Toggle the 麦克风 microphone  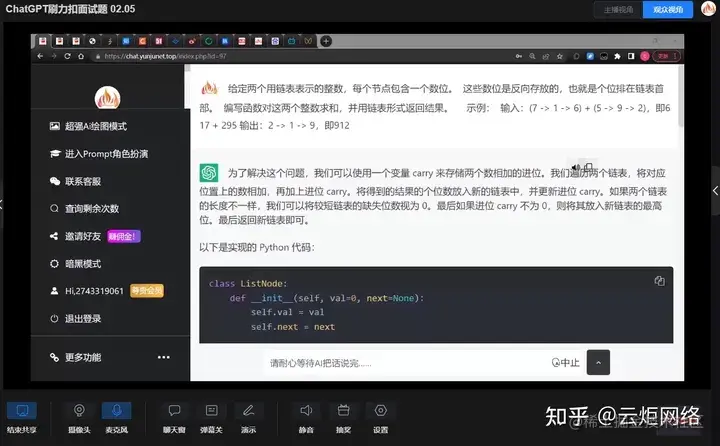pyautogui.click(x=117, y=418)
